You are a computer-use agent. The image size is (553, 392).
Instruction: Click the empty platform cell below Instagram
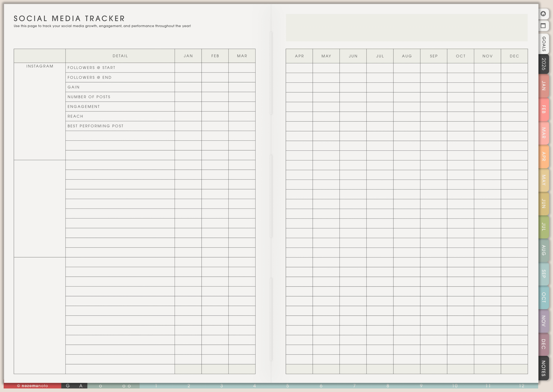point(40,209)
